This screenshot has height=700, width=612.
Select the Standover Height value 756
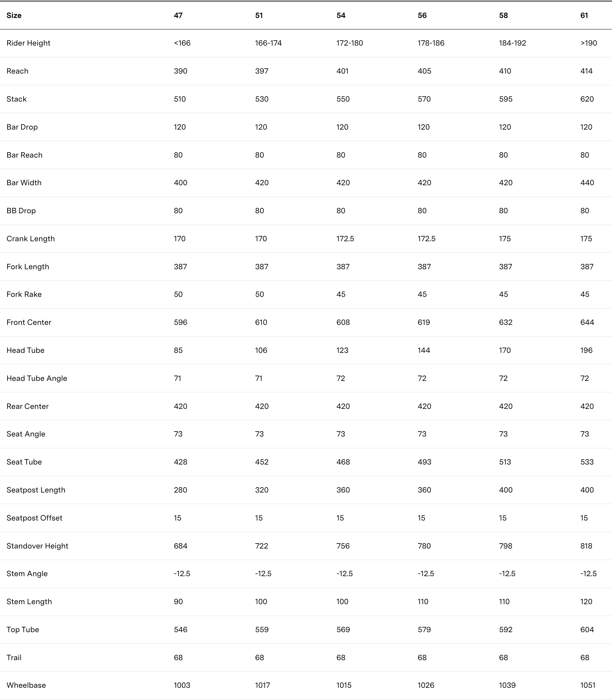pyautogui.click(x=343, y=546)
